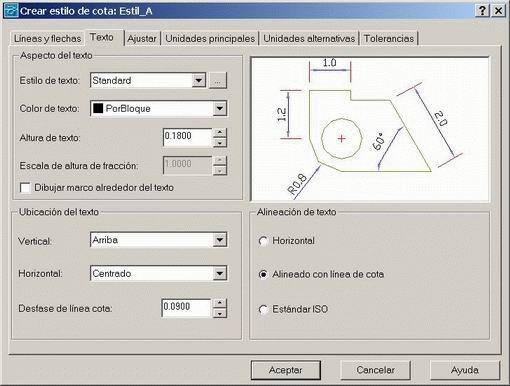Viewport: 510px width, 386px height.
Task: Decrease Altura de texto with down arrow
Action: pyautogui.click(x=220, y=143)
